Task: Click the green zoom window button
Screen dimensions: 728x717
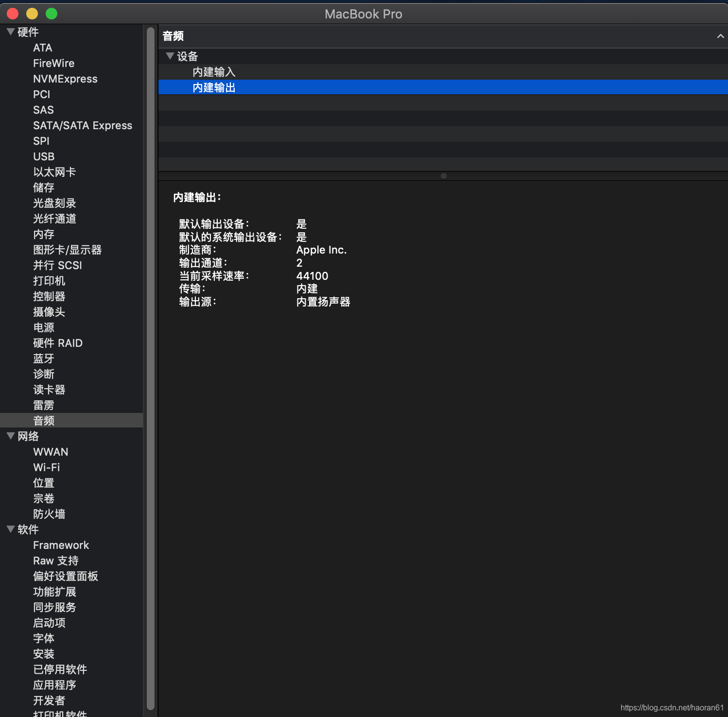Action: tap(52, 14)
